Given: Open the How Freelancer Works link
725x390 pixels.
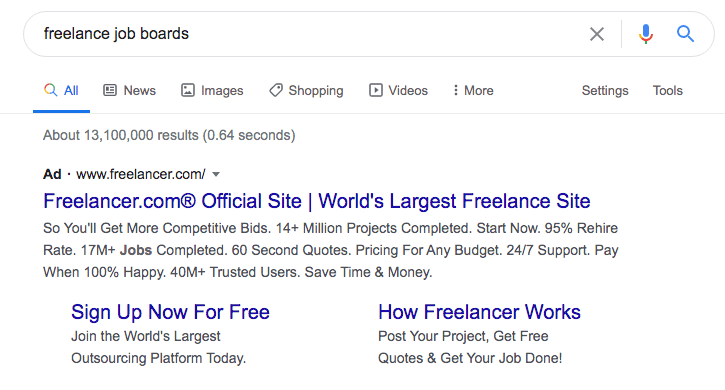Looking at the screenshot, I should pos(479,312).
